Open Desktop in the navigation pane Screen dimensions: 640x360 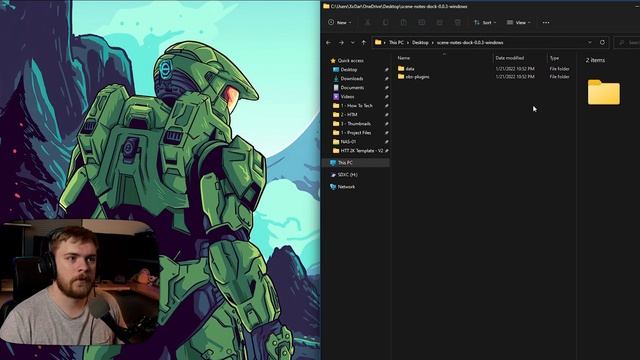pyautogui.click(x=345, y=70)
